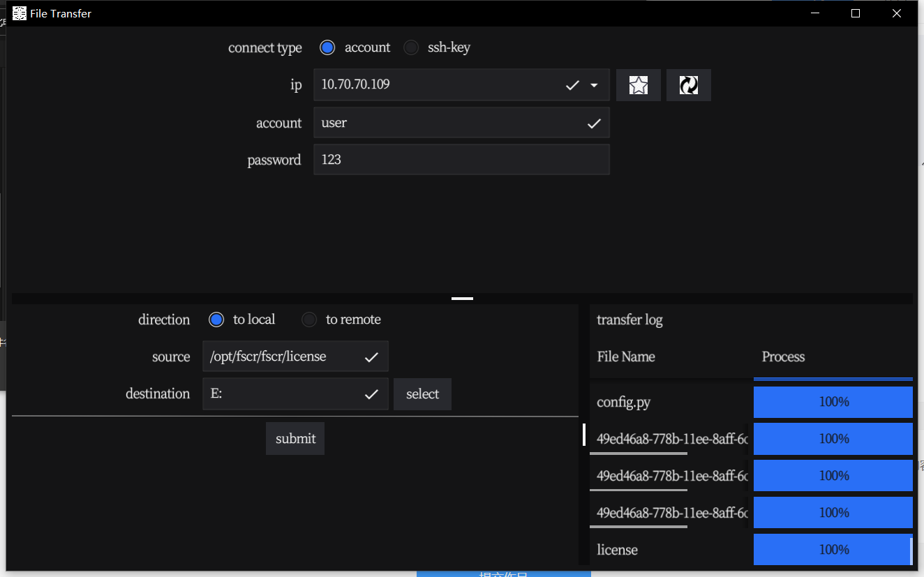Viewport: 924px width, 577px height.
Task: Click the transfer log vertical scrollbar
Action: pos(911,551)
